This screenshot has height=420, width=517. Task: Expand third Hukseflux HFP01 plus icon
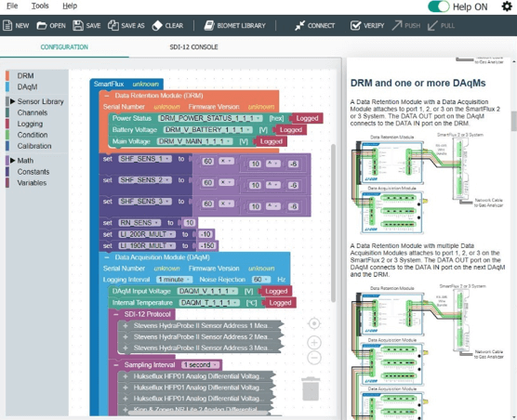(126, 399)
